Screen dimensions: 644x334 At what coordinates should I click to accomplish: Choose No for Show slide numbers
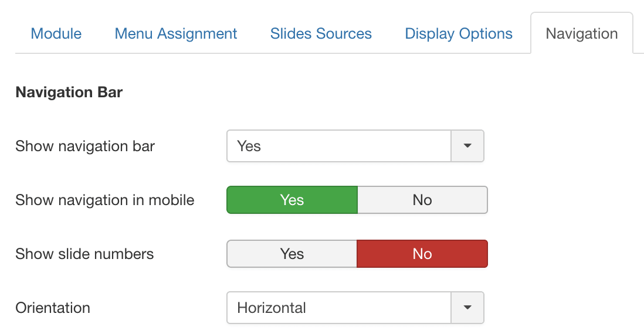pos(422,254)
